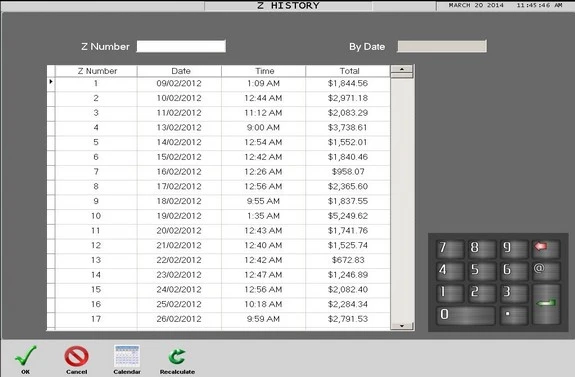Tap the @ key on keypad
Viewport: 575px width, 377px height.
coord(546,271)
